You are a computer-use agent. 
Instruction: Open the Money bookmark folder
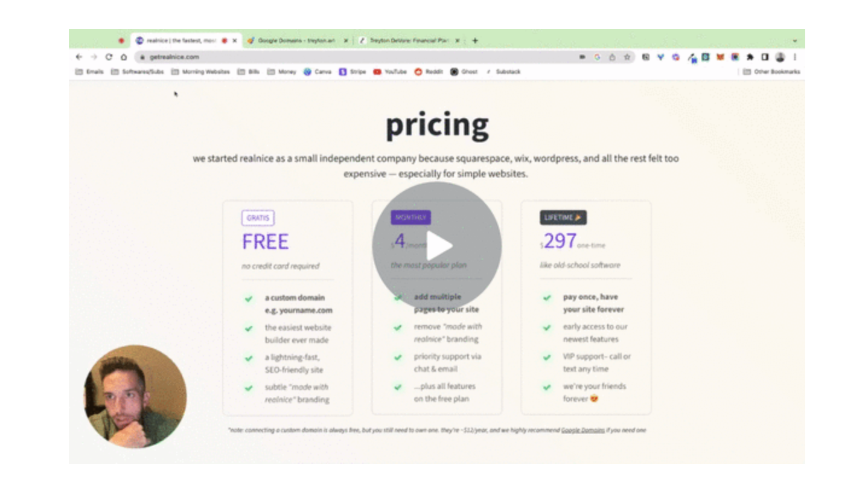coord(281,71)
